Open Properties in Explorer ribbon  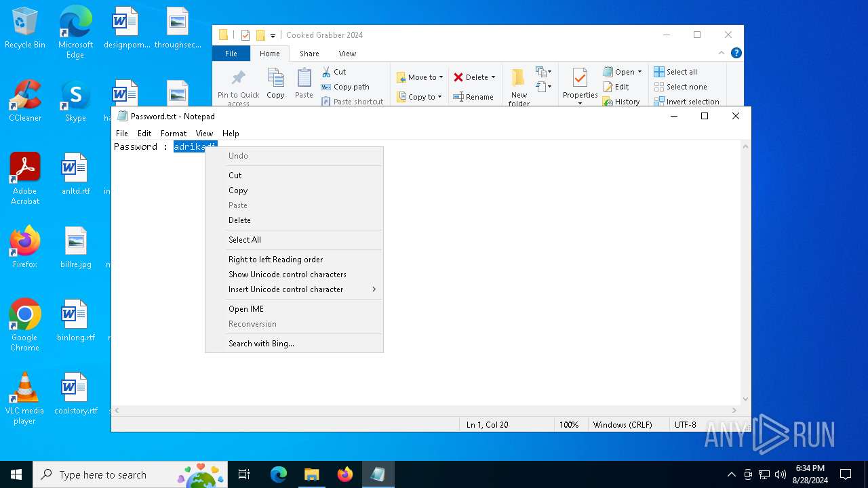580,87
